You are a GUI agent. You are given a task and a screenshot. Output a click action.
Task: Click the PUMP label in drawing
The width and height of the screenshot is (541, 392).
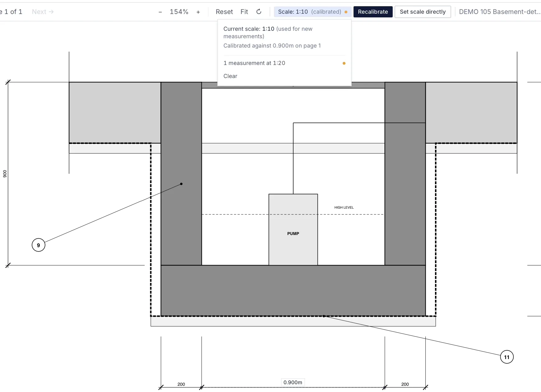[x=293, y=233]
